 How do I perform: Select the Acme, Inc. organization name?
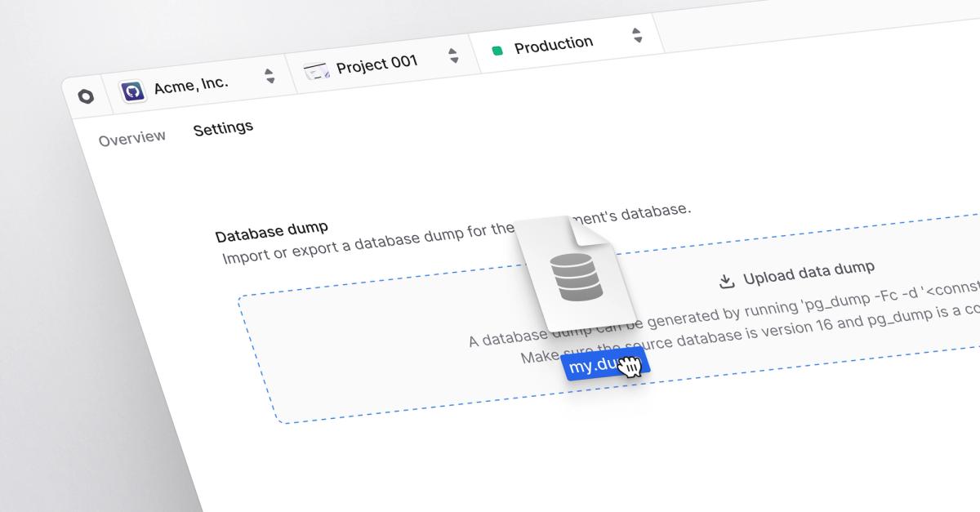pyautogui.click(x=191, y=84)
